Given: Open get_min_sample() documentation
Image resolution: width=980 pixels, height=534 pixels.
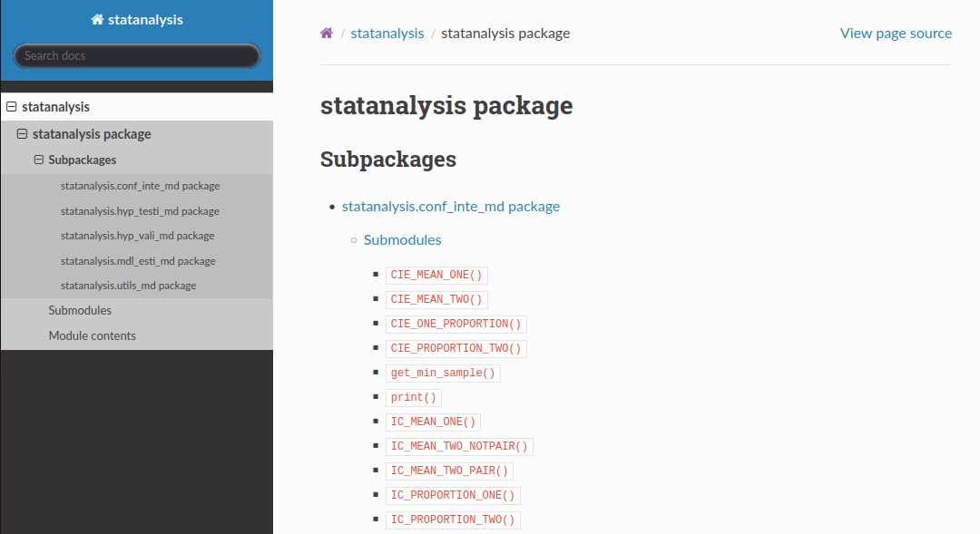Looking at the screenshot, I should pos(443,373).
